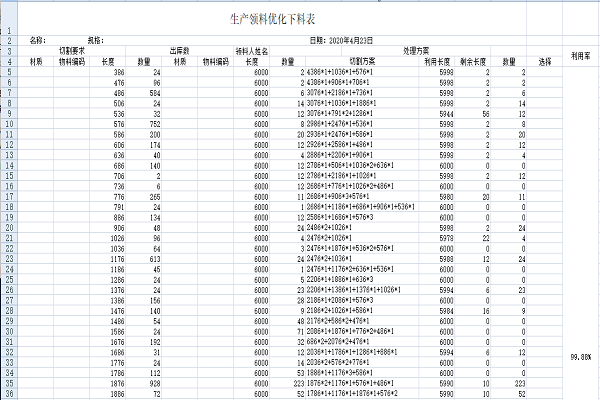Select the 剩余长度 column header
The width and height of the screenshot is (600, 400).
point(473,61)
